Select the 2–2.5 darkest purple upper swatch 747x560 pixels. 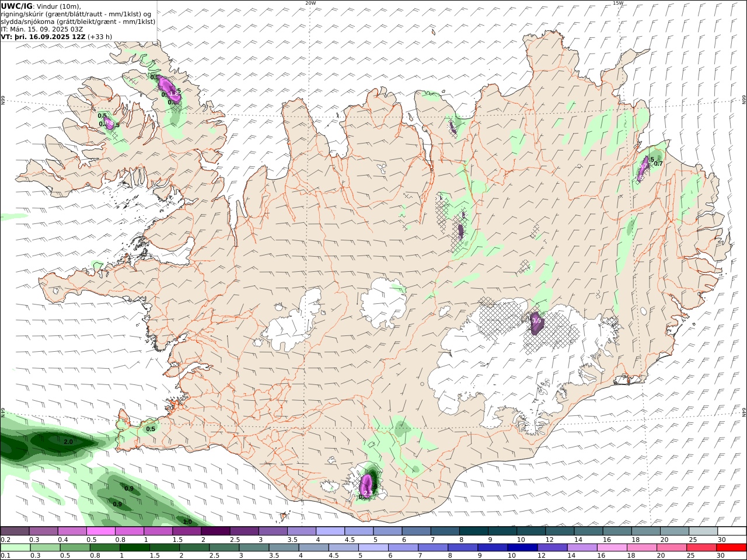click(215, 531)
